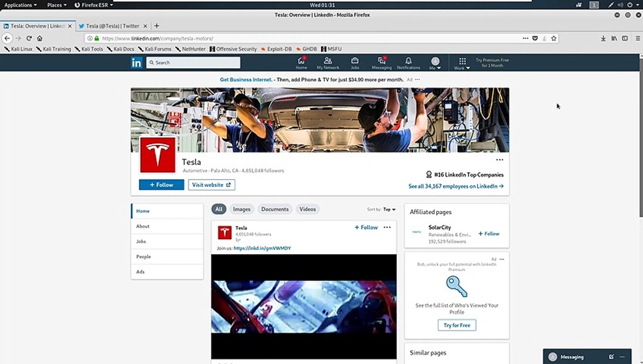The width and height of the screenshot is (643, 364).
Task: Compose new message icon in Messaging bar
Action: tap(611, 357)
